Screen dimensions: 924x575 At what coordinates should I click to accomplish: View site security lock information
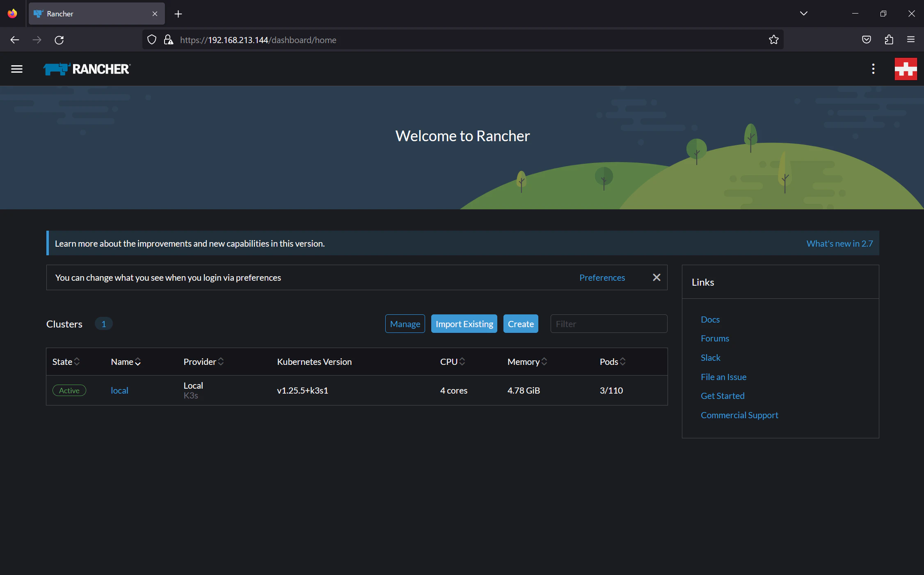point(168,40)
